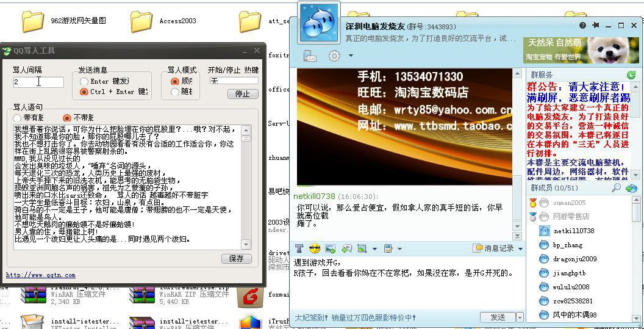644x329 pixels.
Task: Choose Enter 键发送 radio option
Action: coord(84,81)
